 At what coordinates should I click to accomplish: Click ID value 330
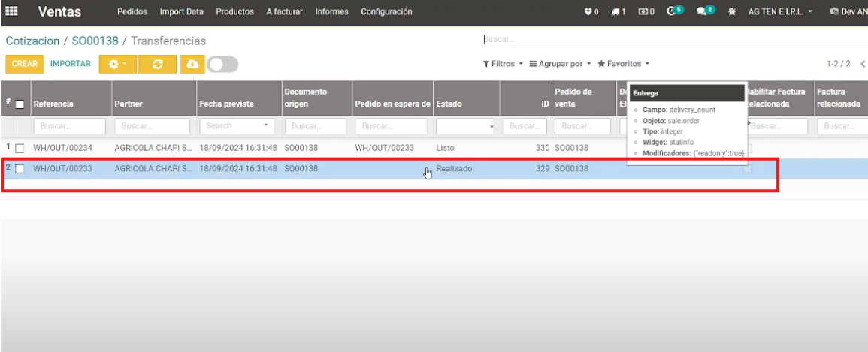pyautogui.click(x=543, y=148)
